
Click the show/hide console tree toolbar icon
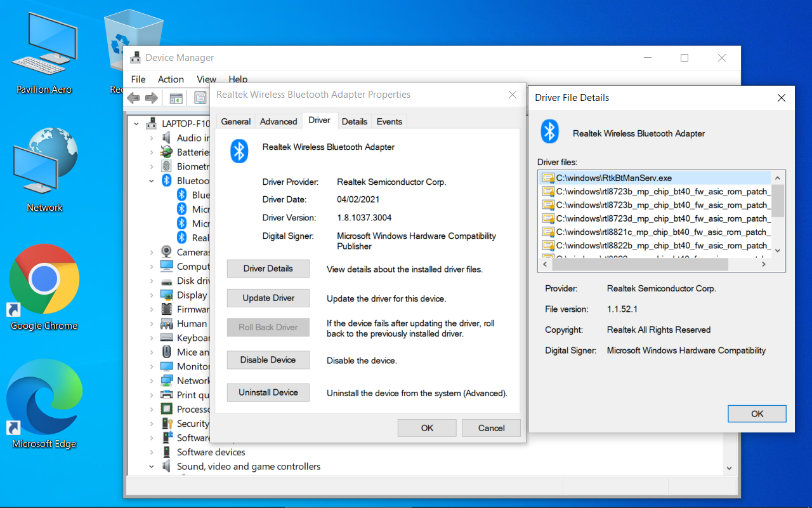(176, 98)
